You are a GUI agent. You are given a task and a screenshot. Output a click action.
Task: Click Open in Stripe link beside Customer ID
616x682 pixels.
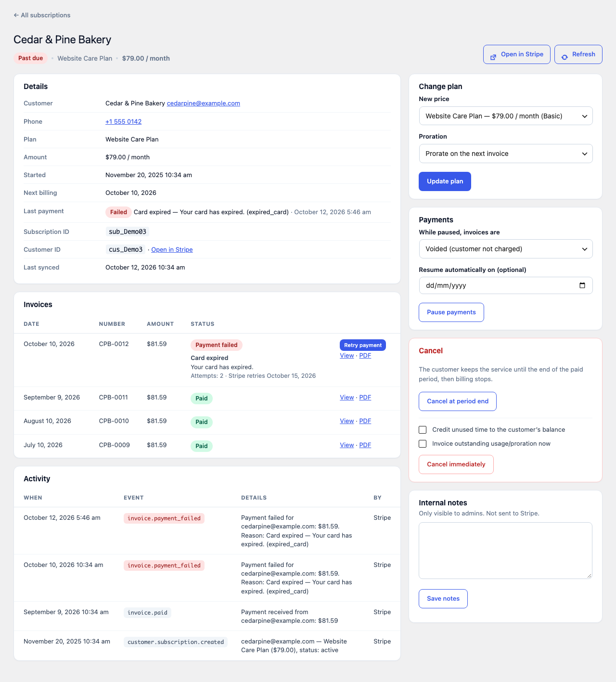click(172, 250)
